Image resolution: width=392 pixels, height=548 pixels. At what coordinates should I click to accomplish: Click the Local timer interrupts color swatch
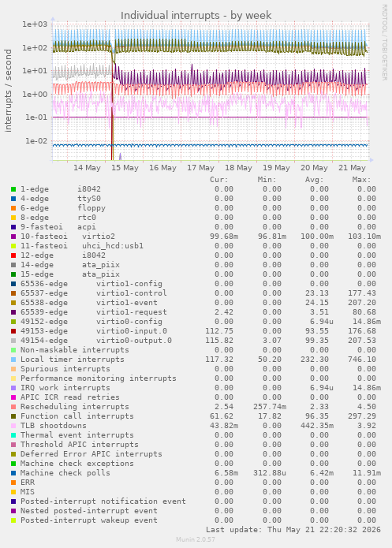[x=13, y=360]
